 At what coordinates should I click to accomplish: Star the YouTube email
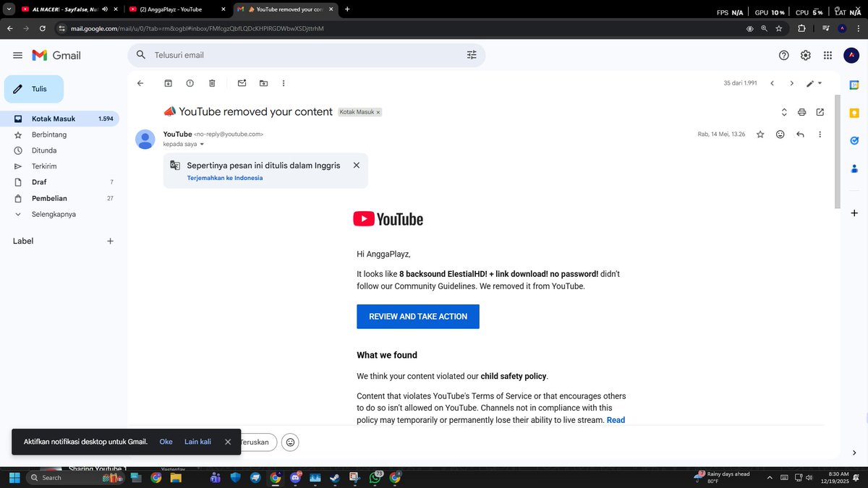click(x=760, y=134)
